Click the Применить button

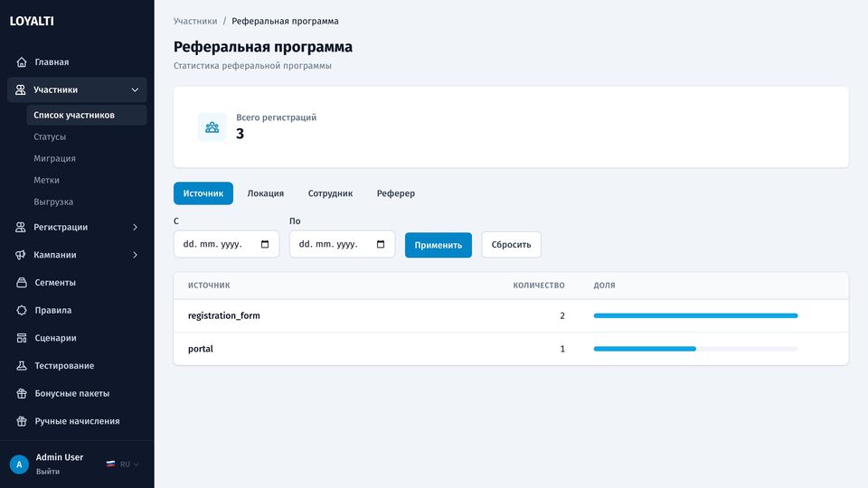coord(439,245)
